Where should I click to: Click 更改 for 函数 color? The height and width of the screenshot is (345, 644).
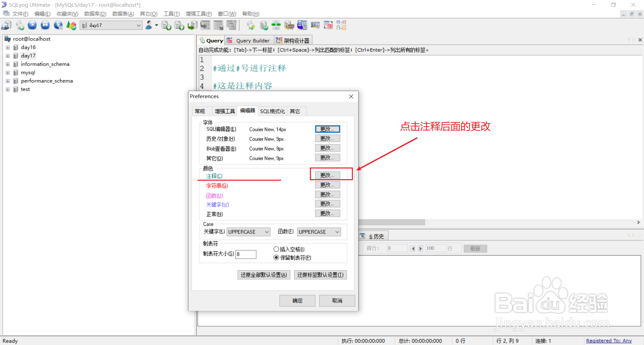[x=327, y=194]
